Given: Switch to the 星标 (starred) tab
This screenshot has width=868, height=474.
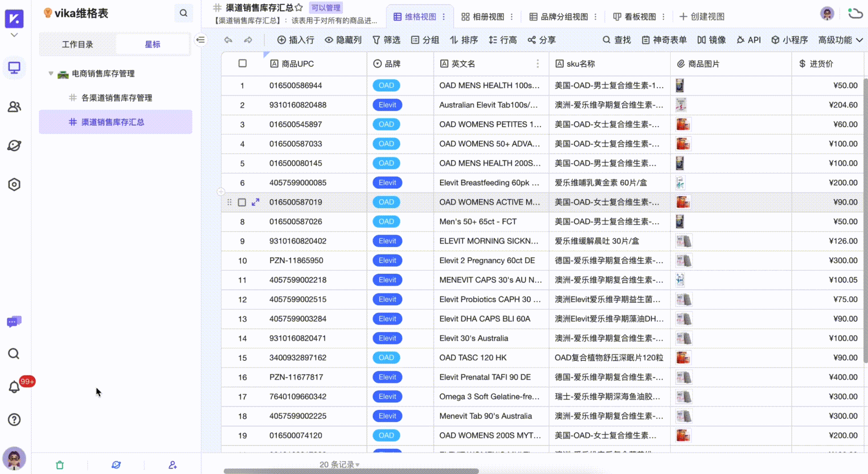Looking at the screenshot, I should coord(152,44).
